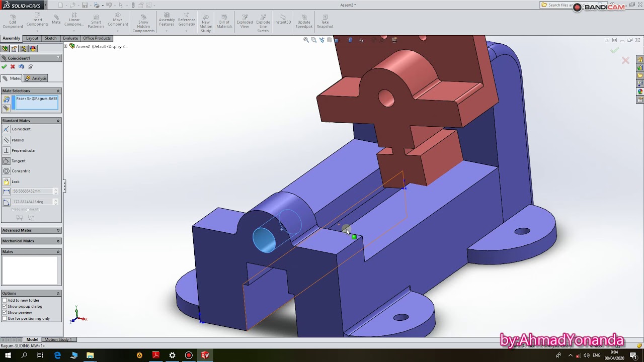The width and height of the screenshot is (644, 362).
Task: Select the Tangent mate type
Action: click(14, 161)
